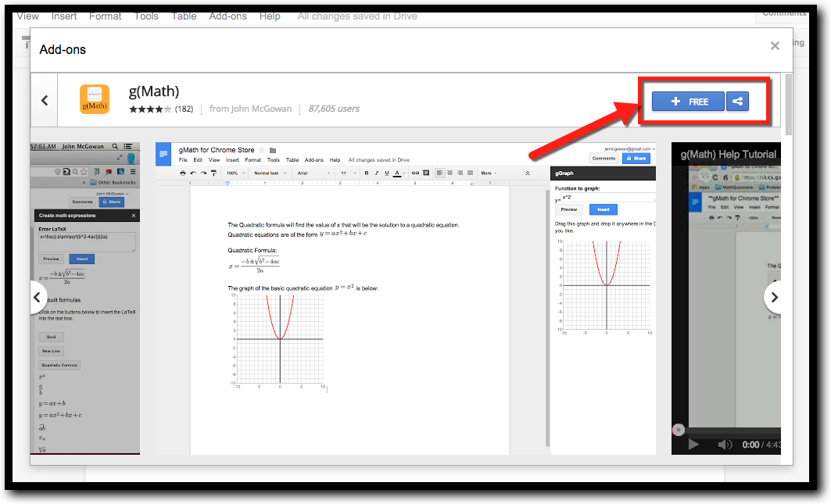Show previous screenshot with left carousel arrow
831x504 pixels.
(37, 297)
